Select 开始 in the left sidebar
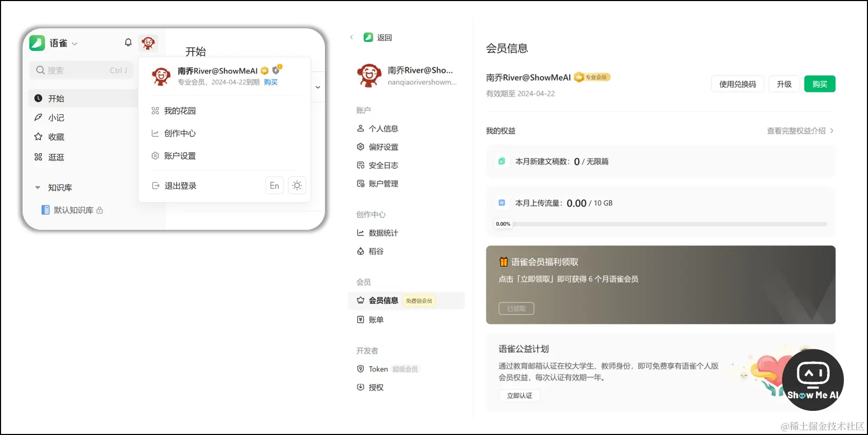This screenshot has height=435, width=868. 83,99
